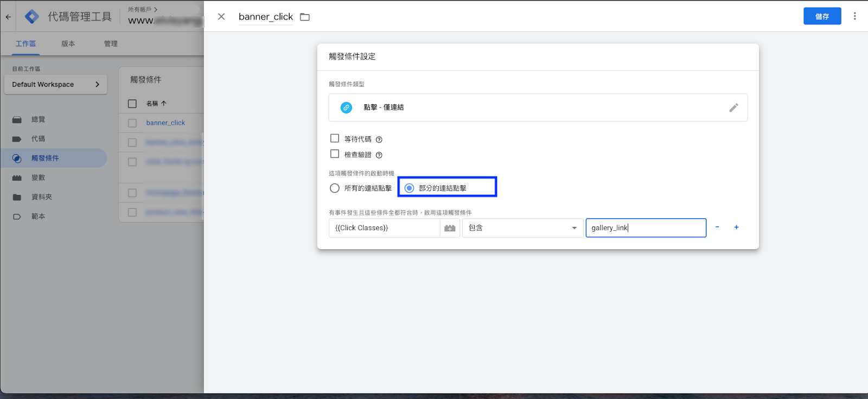Click the variable picker brick icon
This screenshot has height=399, width=868.
coord(450,228)
